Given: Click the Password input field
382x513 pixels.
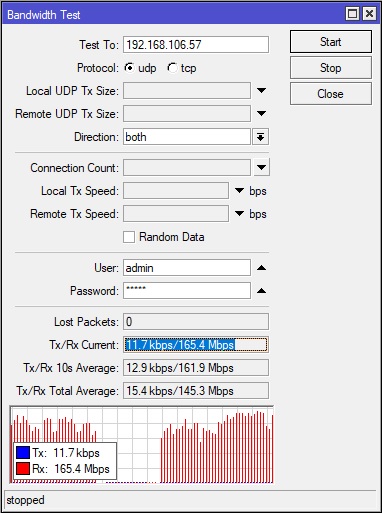Looking at the screenshot, I should pyautogui.click(x=187, y=291).
